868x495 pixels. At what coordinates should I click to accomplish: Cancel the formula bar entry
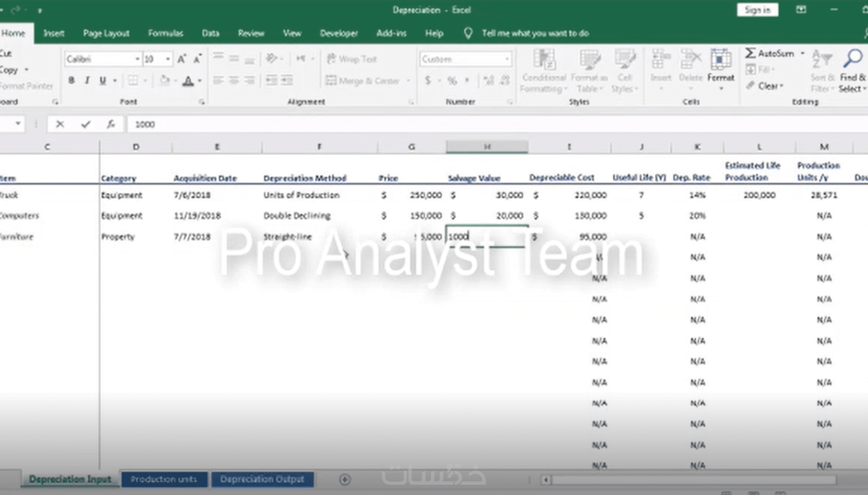60,124
